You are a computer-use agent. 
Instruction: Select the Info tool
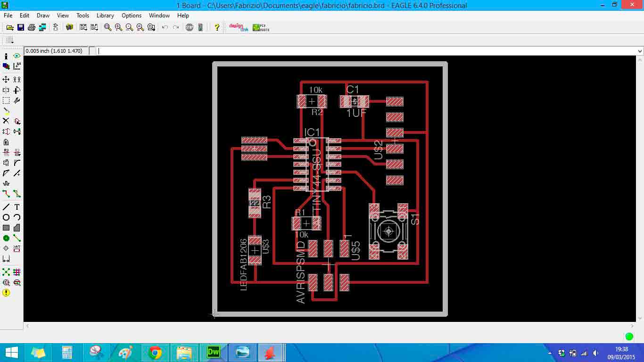[x=6, y=56]
